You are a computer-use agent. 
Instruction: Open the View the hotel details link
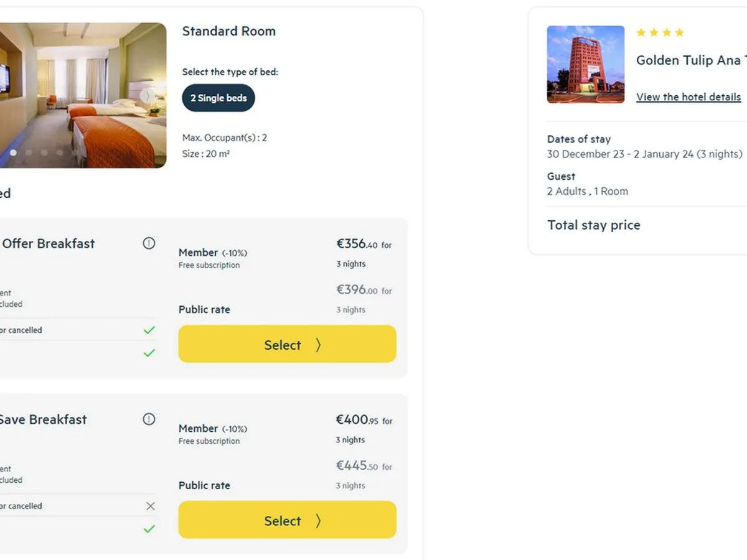tap(688, 97)
